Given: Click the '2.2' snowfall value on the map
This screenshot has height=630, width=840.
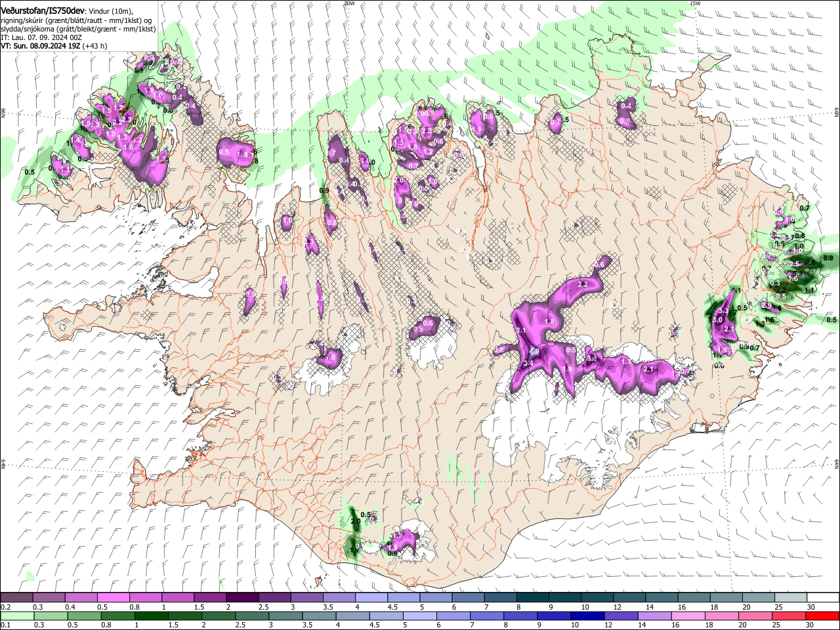Looking at the screenshot, I should coord(583,284).
